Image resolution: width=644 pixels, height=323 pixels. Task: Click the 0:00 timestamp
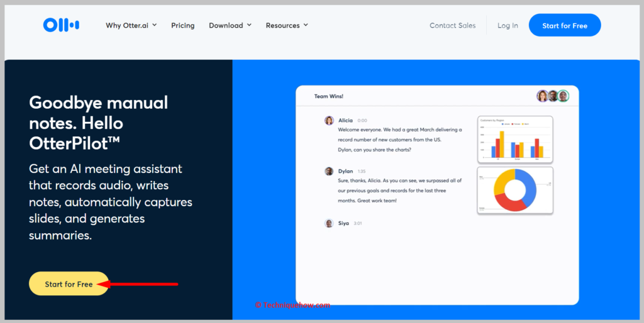click(362, 121)
